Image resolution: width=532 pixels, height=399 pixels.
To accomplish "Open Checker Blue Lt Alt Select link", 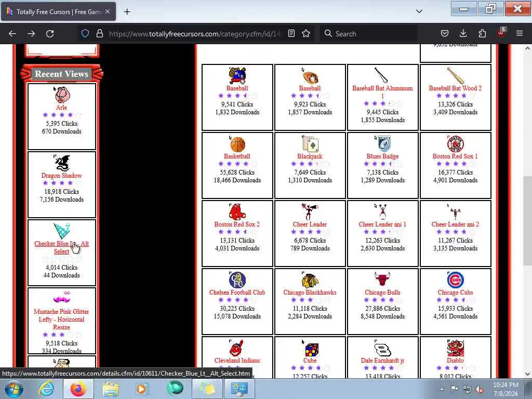I will click(61, 247).
